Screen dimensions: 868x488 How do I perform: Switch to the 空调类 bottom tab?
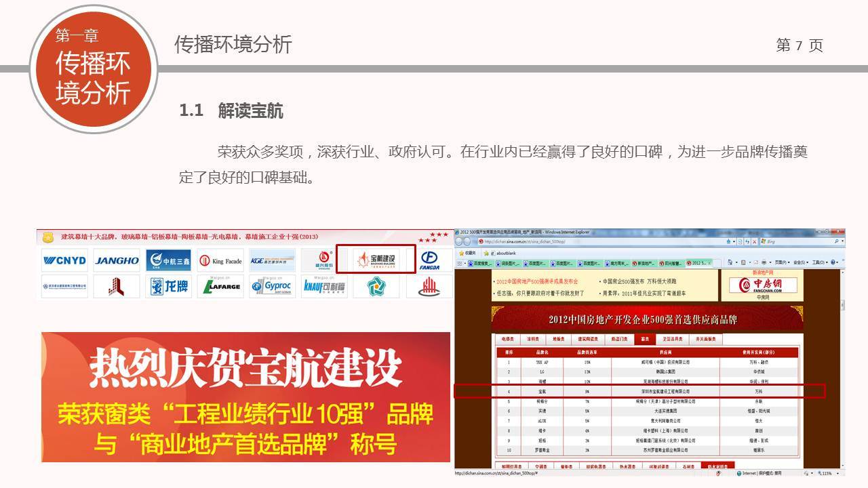coord(540,466)
